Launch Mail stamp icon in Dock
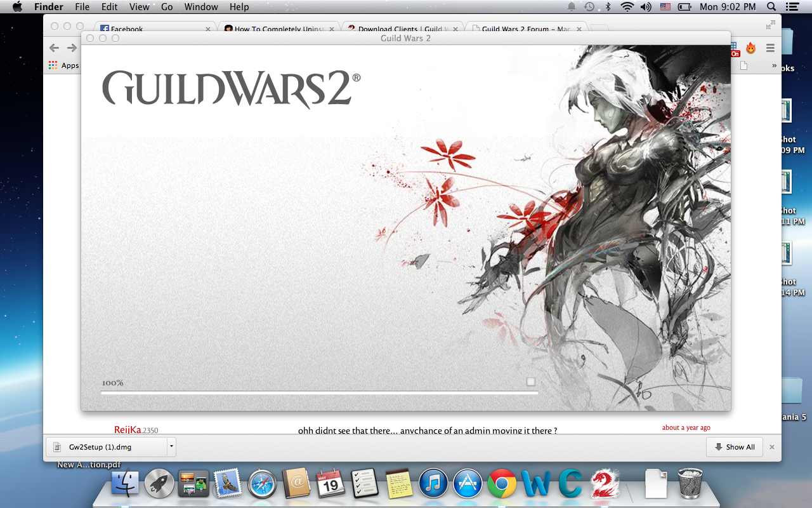Viewport: 812px width, 508px height. click(228, 484)
